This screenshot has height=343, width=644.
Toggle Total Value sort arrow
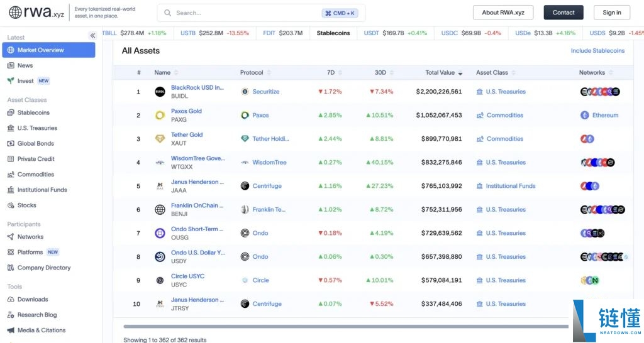pos(460,73)
